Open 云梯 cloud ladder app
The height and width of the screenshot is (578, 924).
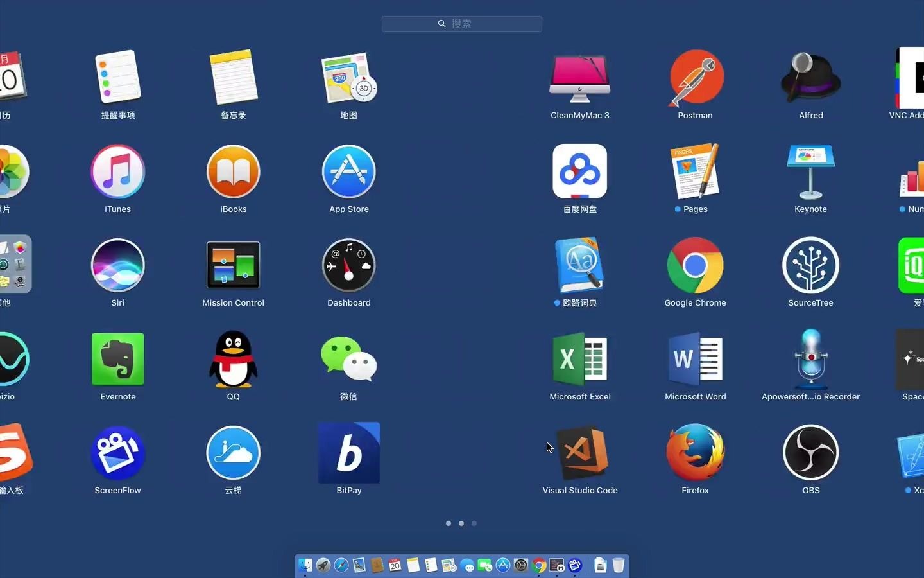pos(234,453)
